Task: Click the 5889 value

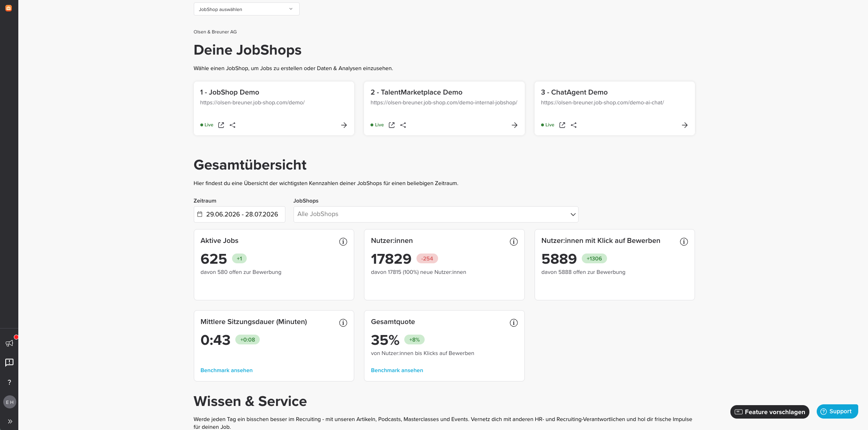Action: 559,259
